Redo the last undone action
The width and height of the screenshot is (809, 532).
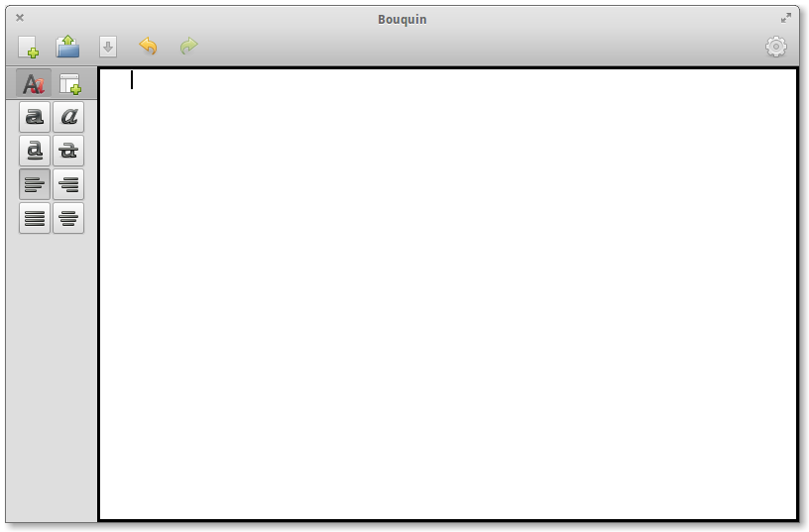pyautogui.click(x=188, y=47)
